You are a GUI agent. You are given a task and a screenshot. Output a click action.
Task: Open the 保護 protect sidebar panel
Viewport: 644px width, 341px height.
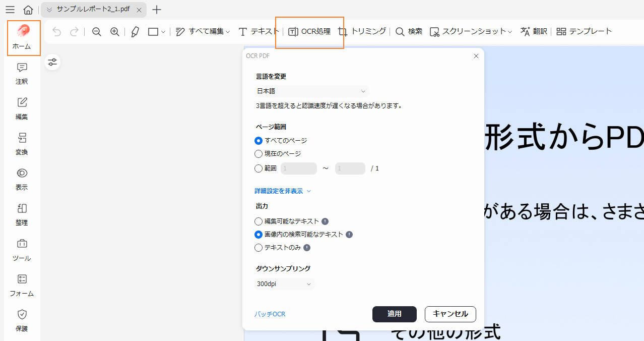22,321
